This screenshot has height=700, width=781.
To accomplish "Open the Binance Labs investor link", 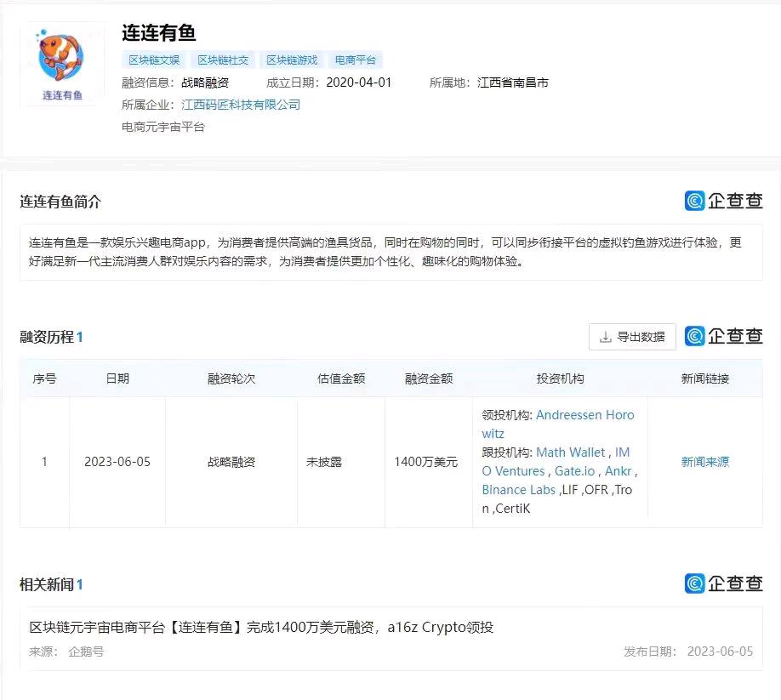I will pos(518,490).
